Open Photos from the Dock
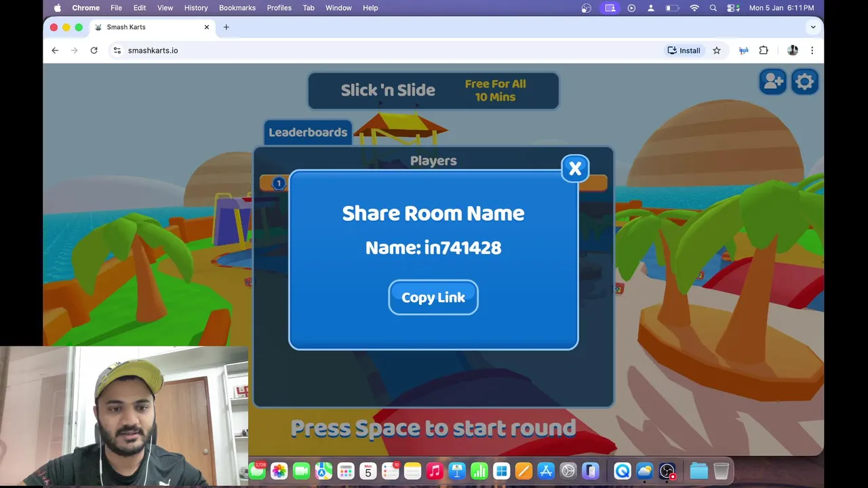The image size is (868, 488). coord(279,471)
